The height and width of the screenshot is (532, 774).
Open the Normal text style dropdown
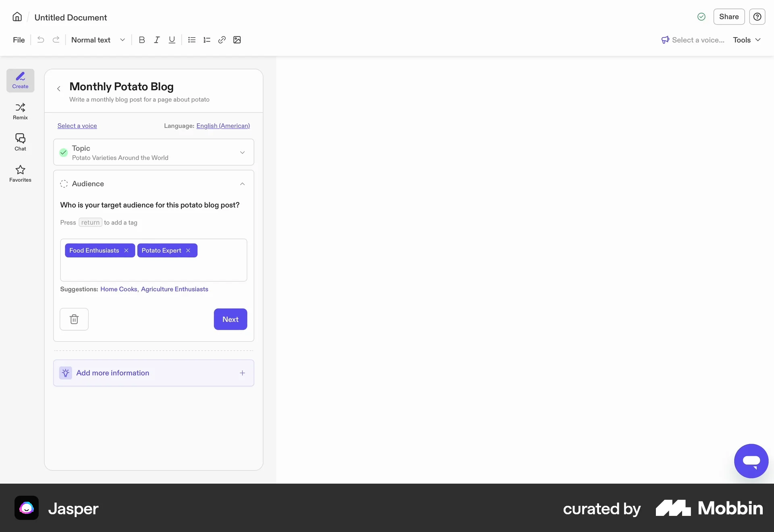(x=97, y=40)
